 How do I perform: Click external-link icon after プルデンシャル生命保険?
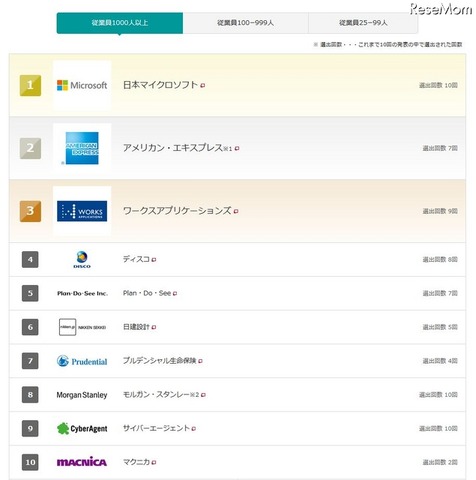pos(200,361)
